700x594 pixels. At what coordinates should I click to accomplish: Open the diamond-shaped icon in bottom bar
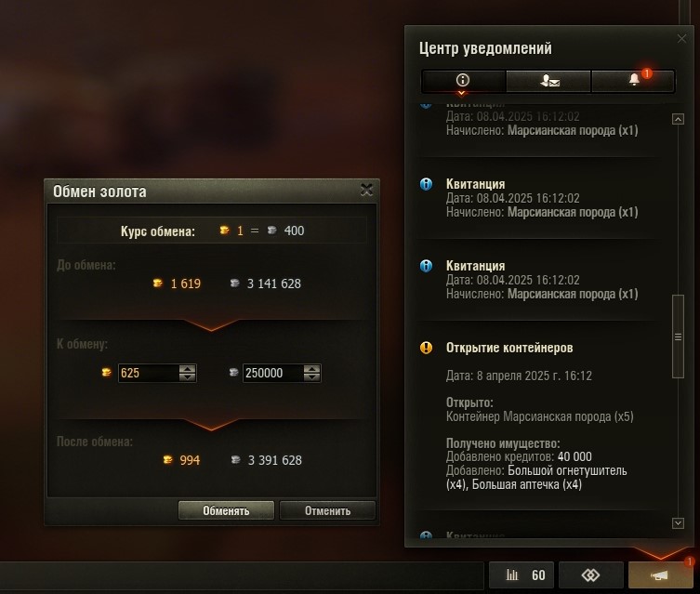coord(590,575)
